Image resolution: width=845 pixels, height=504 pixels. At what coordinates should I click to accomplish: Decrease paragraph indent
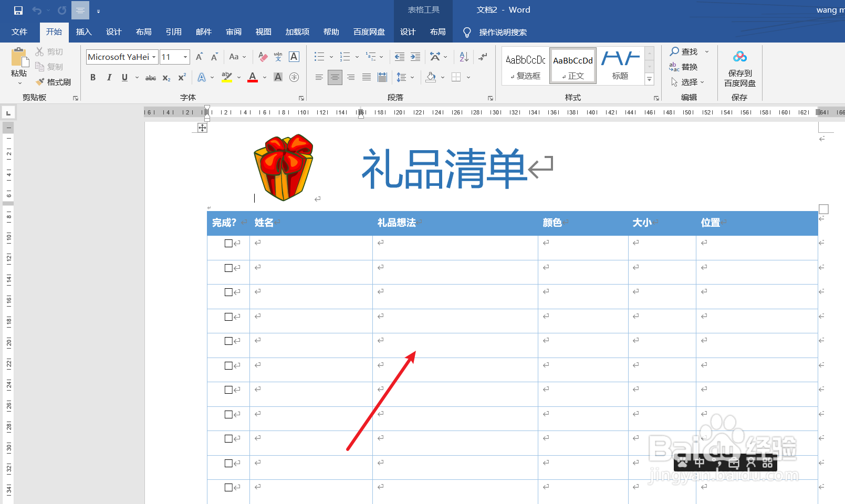[x=400, y=57]
